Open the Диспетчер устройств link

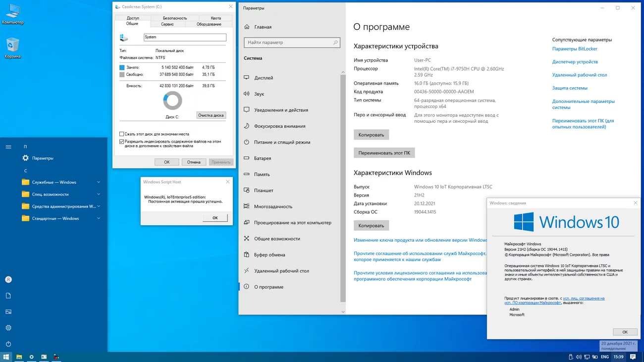pyautogui.click(x=575, y=62)
